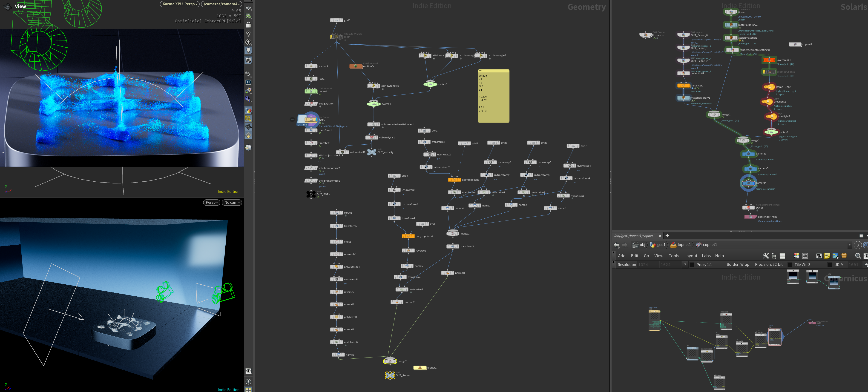Image resolution: width=868 pixels, height=392 pixels.
Task: Open the Layout menu
Action: tap(690, 256)
